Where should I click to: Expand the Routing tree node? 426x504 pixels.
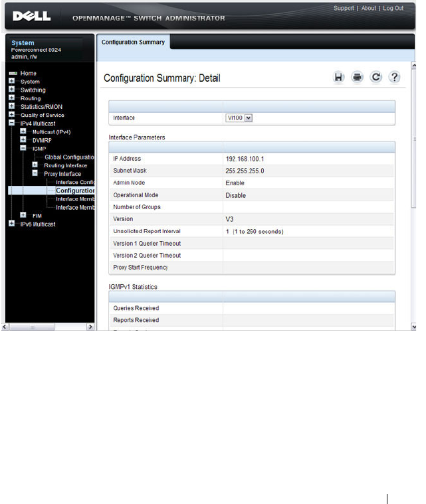[11, 98]
